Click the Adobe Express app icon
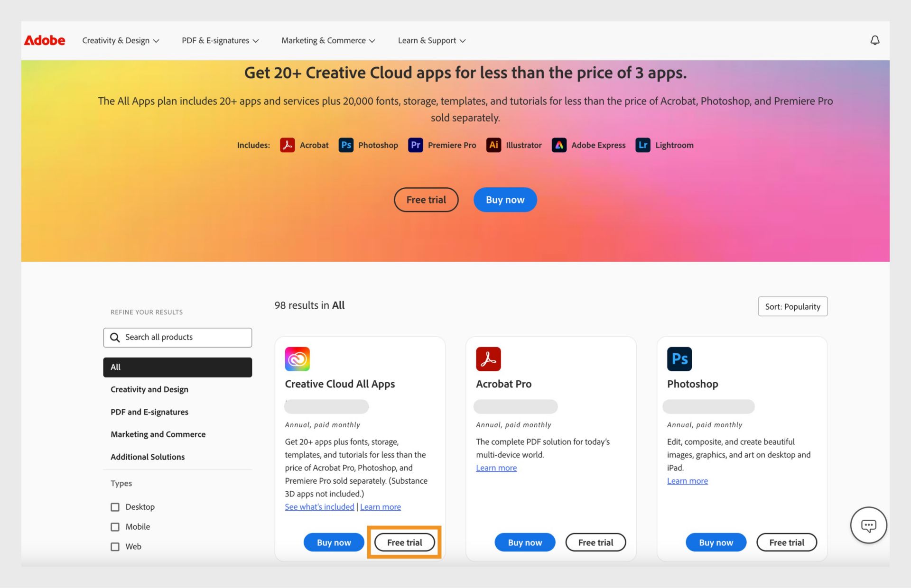This screenshot has width=911, height=588. (x=560, y=145)
